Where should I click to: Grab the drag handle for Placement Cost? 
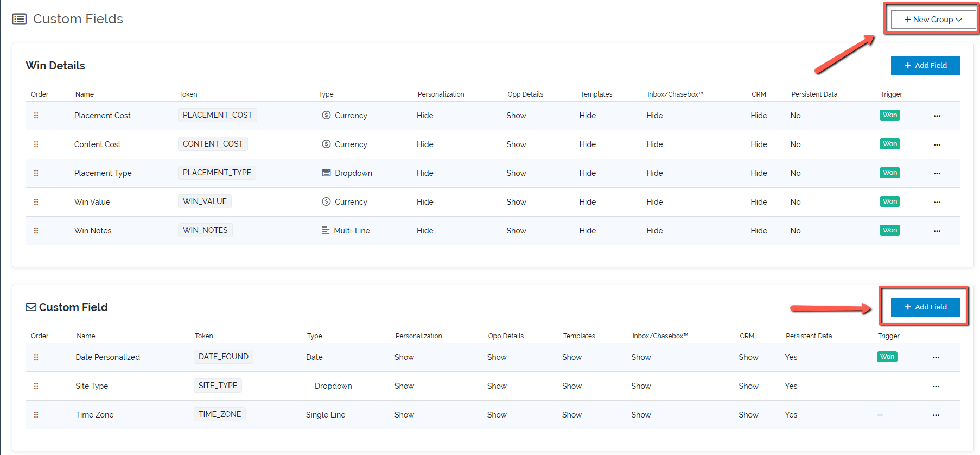[x=36, y=116]
